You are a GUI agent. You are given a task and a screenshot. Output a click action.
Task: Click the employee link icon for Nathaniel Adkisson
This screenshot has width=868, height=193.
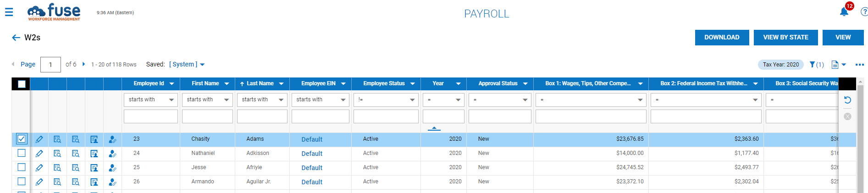pos(112,154)
